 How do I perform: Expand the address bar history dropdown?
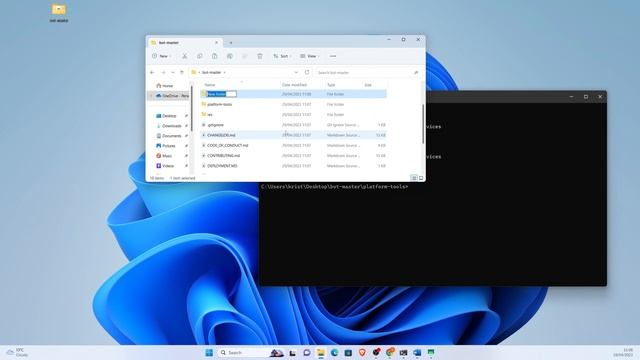coord(296,72)
